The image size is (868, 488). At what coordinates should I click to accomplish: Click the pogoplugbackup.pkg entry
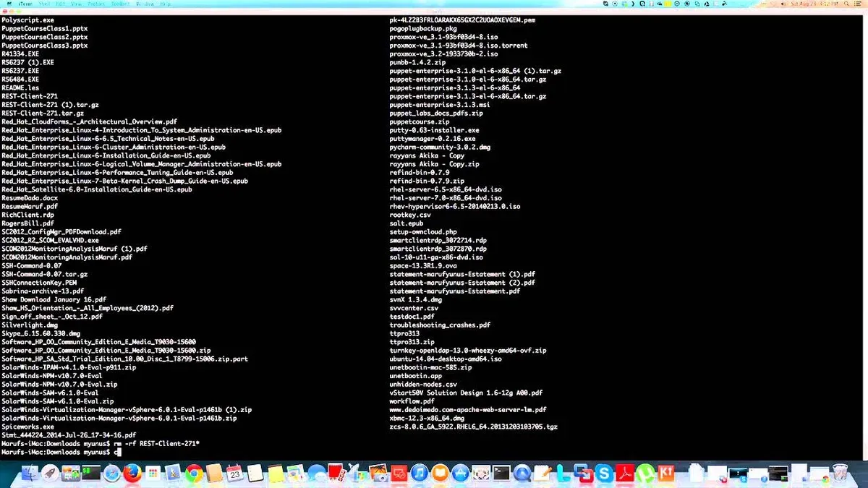(x=423, y=28)
